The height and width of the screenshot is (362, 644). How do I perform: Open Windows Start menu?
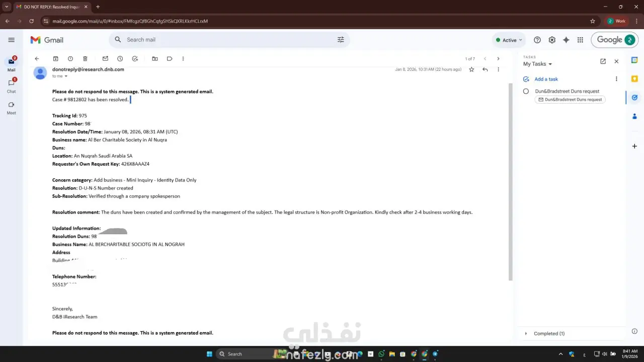[209, 354]
